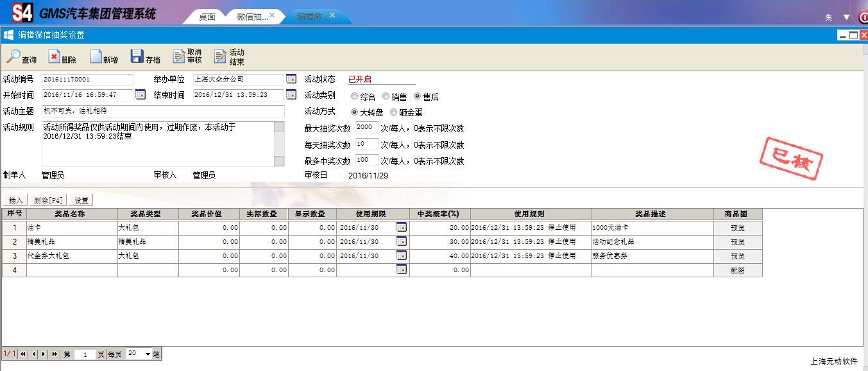Click the 查询 search toolbar icon

[13, 56]
